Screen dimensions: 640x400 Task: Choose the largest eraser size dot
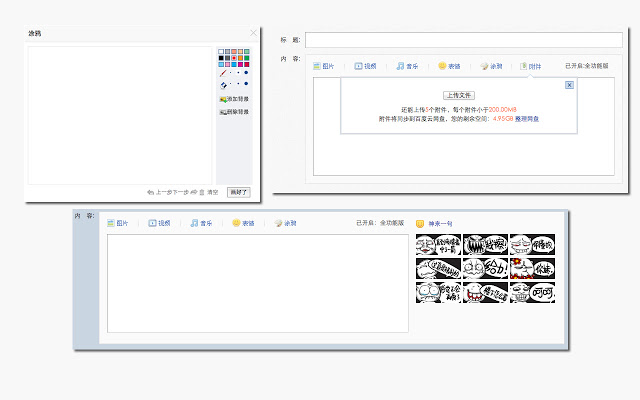click(x=246, y=84)
